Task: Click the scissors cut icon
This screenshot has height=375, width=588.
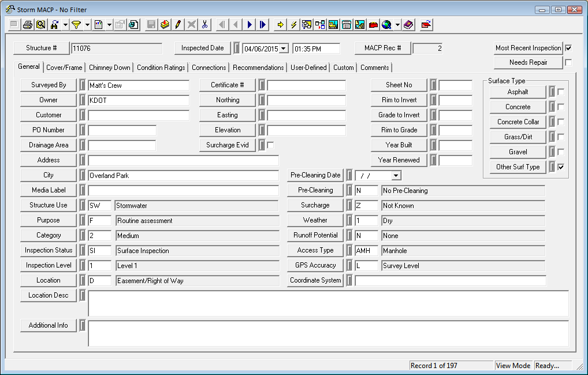Action: [x=204, y=24]
